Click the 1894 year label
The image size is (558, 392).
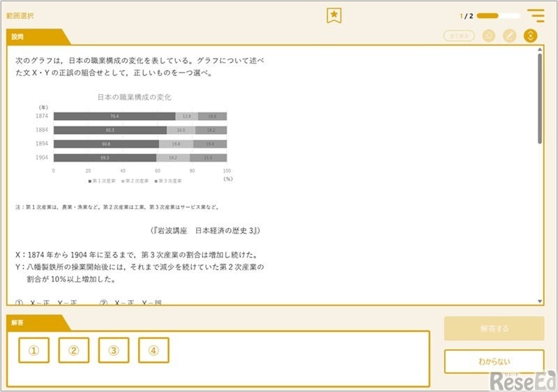coord(42,144)
